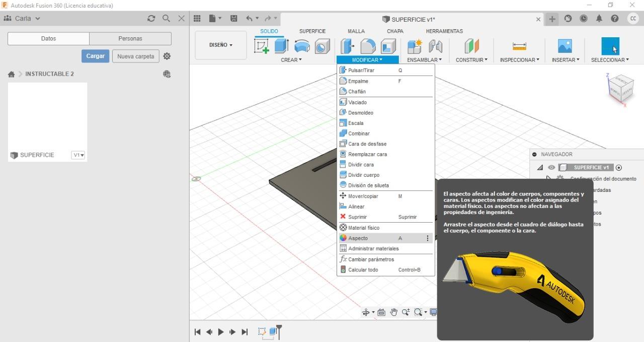Click the Fillet toolbar icon
The image size is (644, 342).
[x=368, y=46]
